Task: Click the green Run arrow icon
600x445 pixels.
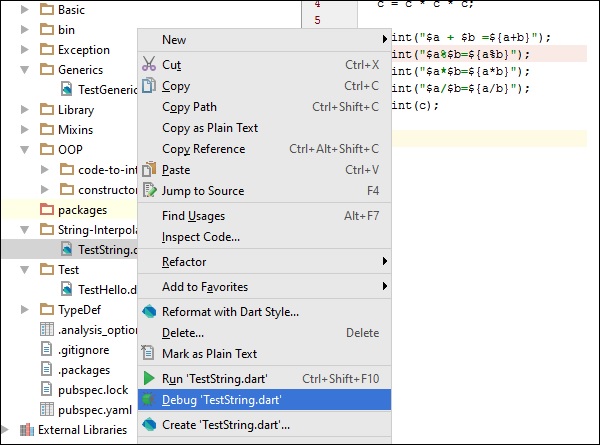Action: click(x=149, y=379)
